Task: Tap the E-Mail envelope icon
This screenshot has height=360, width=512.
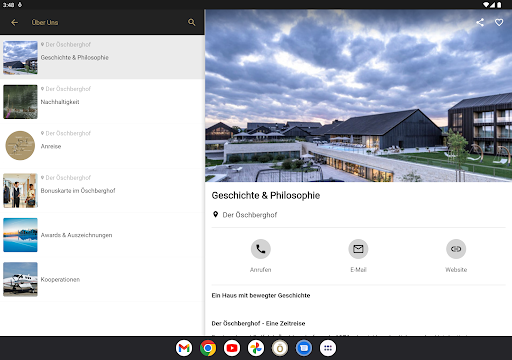Action: point(358,249)
